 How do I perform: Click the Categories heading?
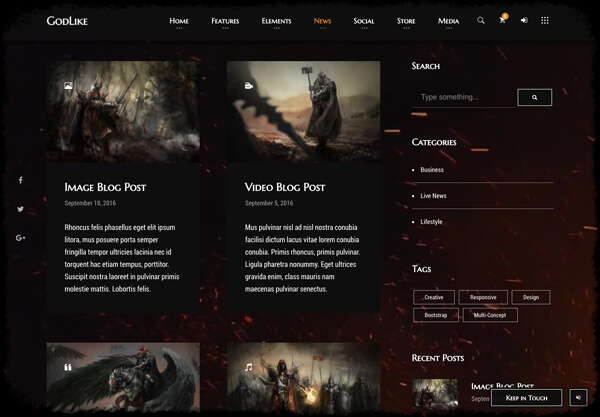point(434,142)
